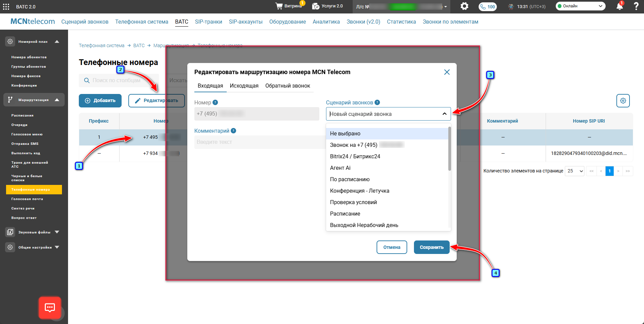Screen dimensions: 644x324
Task: Open the apps grid menu icon
Action: (6, 6)
